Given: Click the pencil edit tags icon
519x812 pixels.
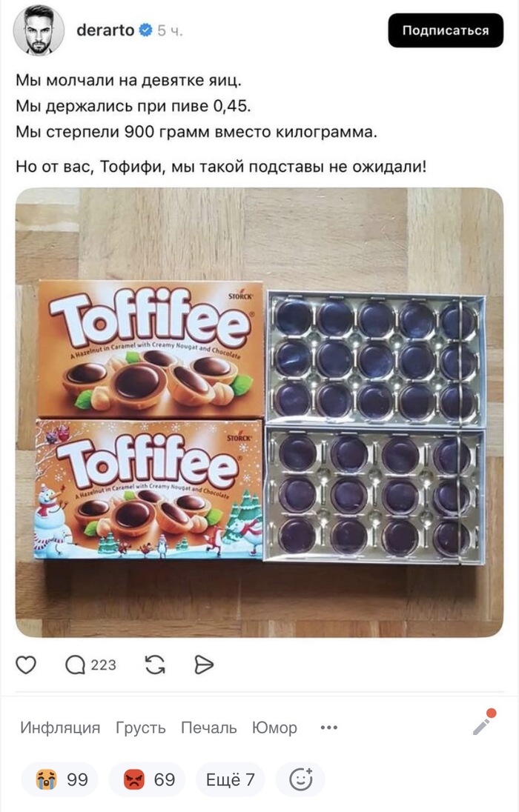Looking at the screenshot, I should tap(484, 722).
